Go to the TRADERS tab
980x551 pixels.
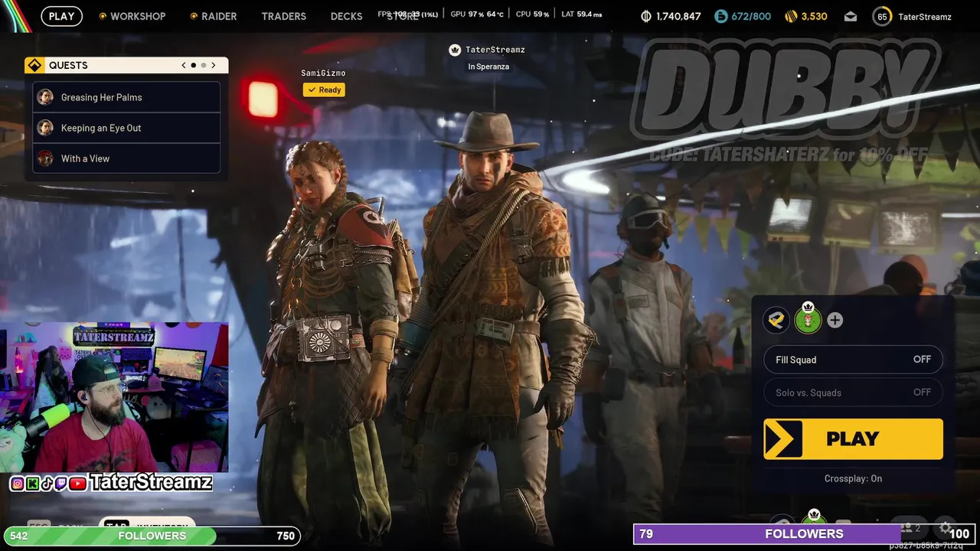pos(283,16)
